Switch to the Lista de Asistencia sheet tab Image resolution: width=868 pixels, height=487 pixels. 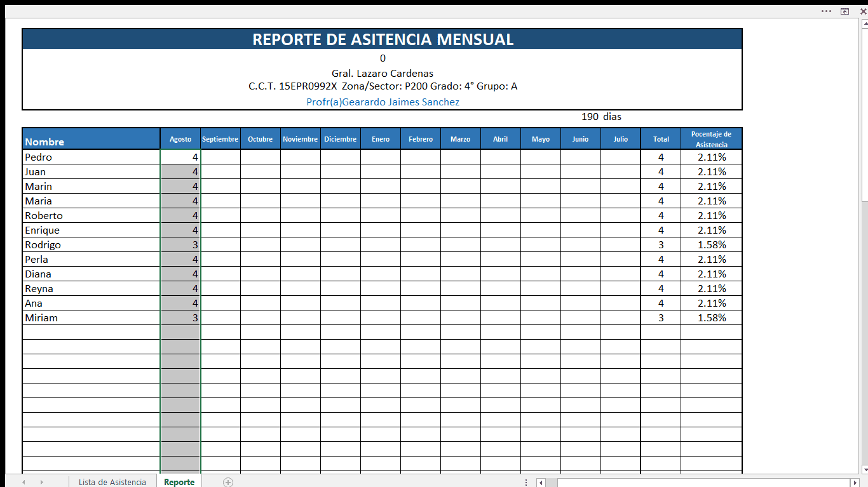(112, 483)
